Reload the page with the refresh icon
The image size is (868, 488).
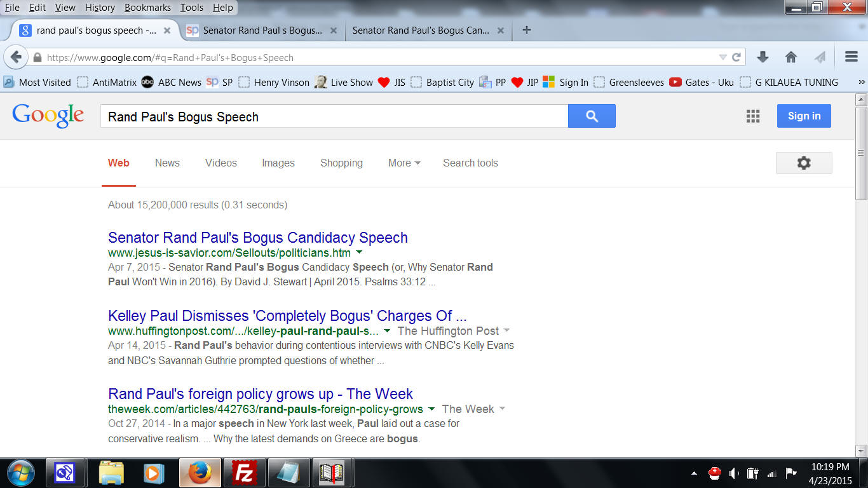click(736, 57)
